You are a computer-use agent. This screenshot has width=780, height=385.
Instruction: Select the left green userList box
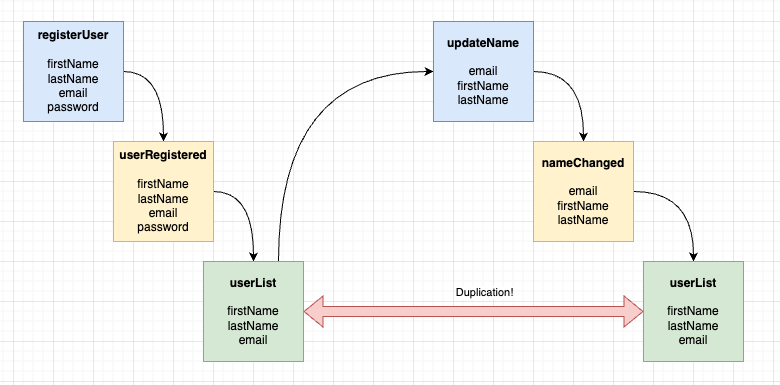pos(253,311)
